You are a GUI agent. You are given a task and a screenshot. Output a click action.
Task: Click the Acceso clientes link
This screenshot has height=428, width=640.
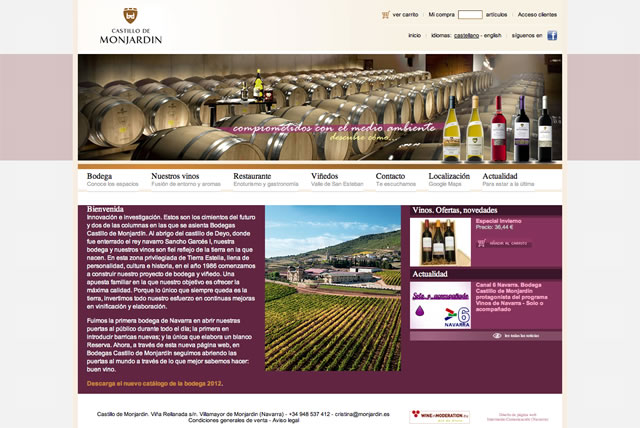click(x=537, y=15)
